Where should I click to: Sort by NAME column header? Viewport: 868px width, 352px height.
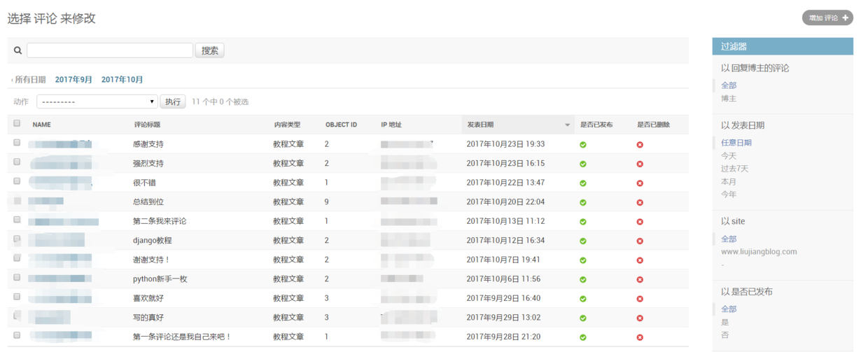(x=42, y=125)
